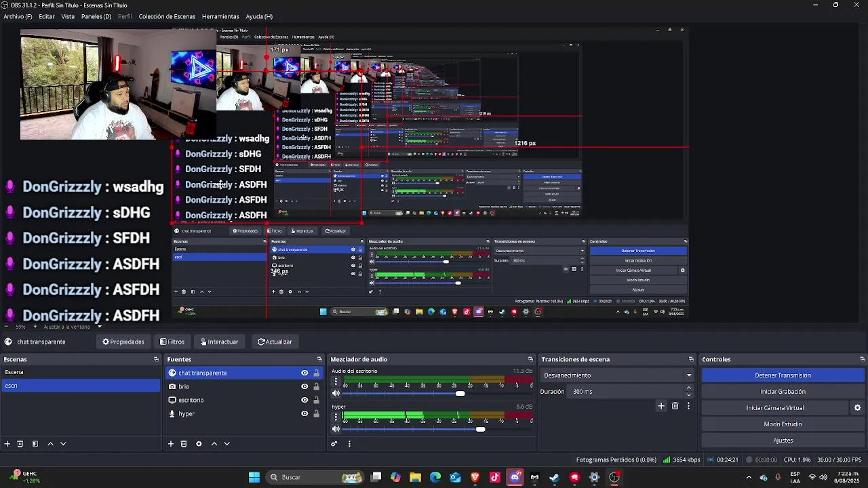Toggle lock on brio source
The image size is (868, 488).
pos(316,386)
